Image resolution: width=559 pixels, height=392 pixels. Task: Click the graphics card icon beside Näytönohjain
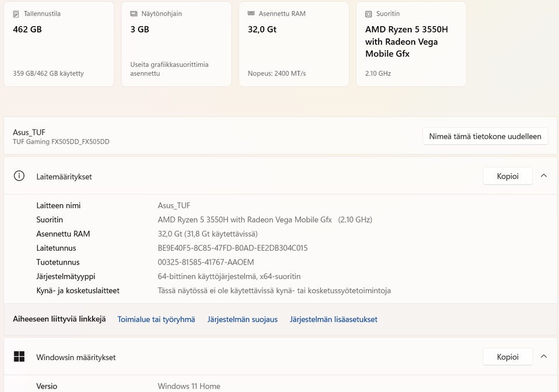(134, 13)
